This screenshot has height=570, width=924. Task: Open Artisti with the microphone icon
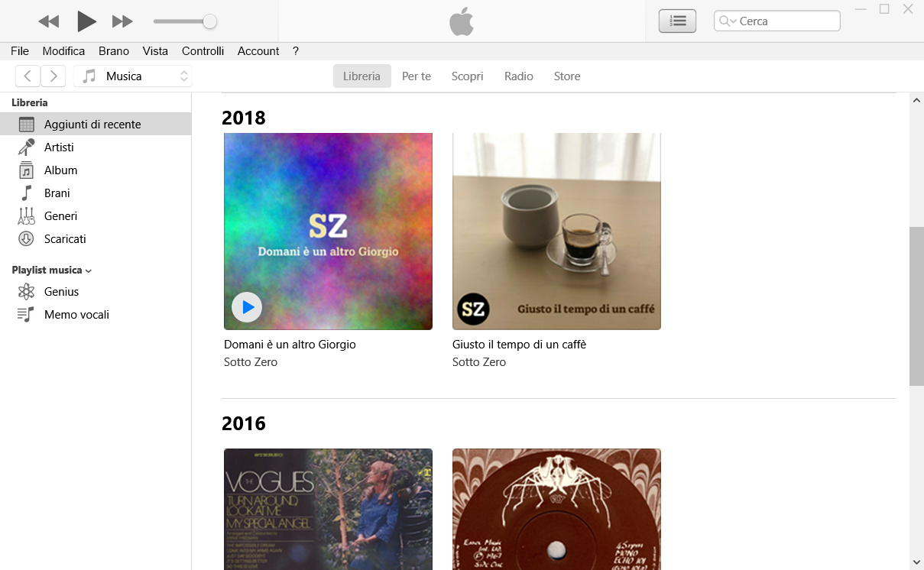tap(27, 147)
